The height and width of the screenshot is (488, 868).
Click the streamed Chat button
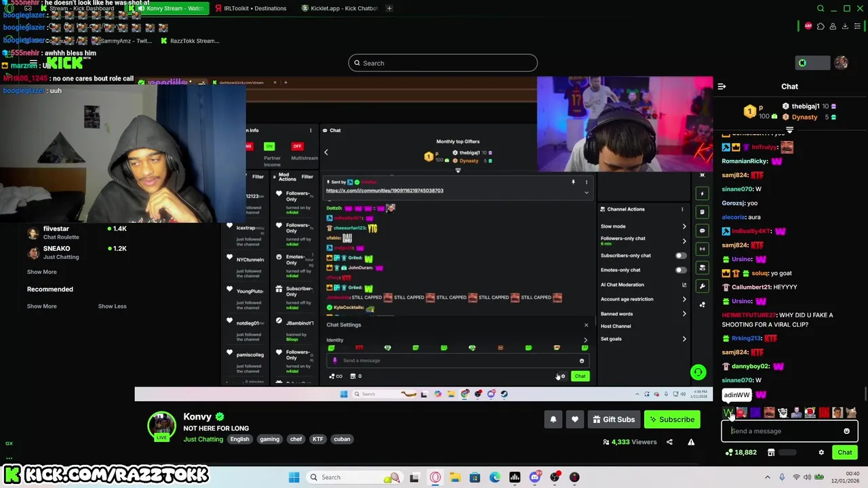pyautogui.click(x=580, y=376)
